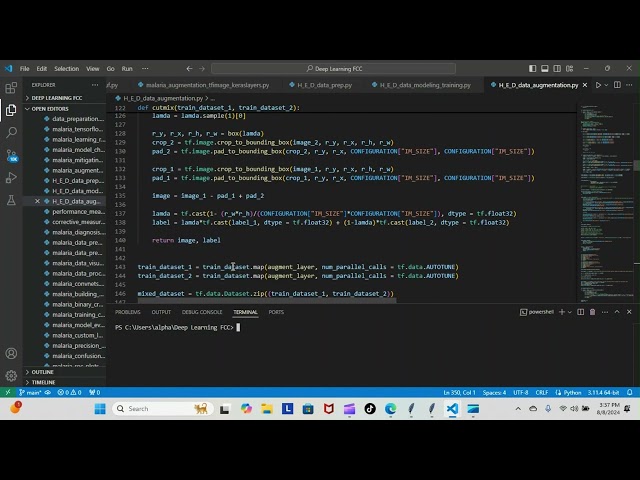Screen dimensions: 640x480
Task: Select Python interpreter 3.11.4 64-bit
Action: pos(603,393)
